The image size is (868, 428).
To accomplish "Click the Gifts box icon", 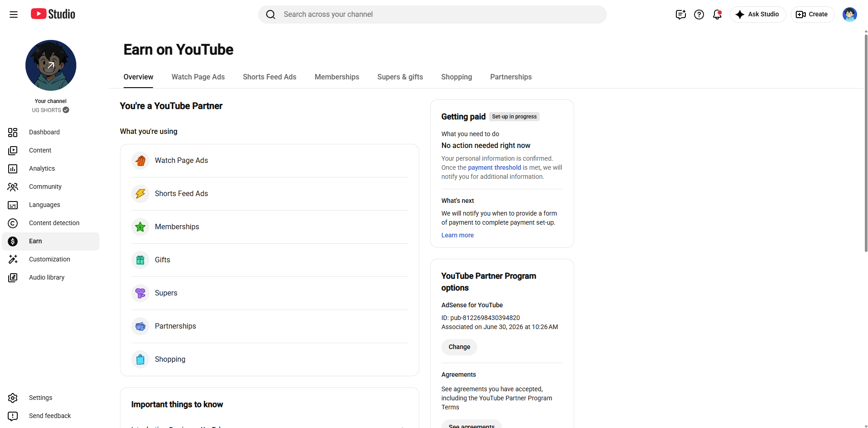I will click(x=140, y=260).
